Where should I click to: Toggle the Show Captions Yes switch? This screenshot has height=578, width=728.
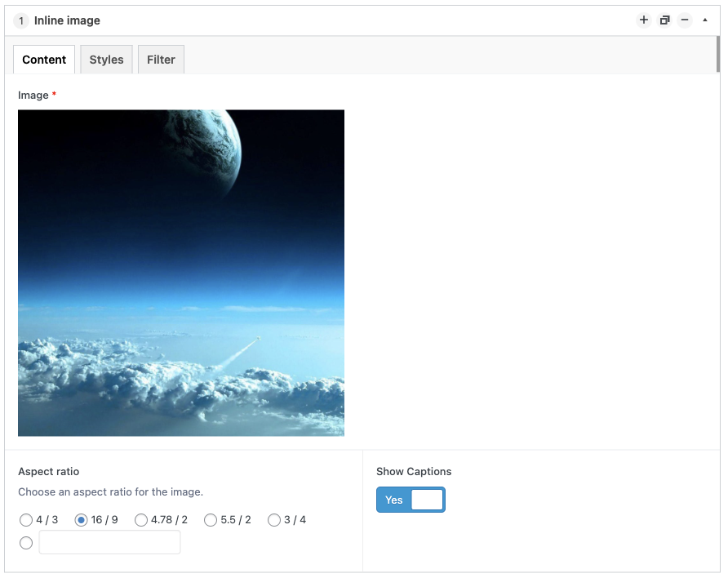[x=411, y=500]
